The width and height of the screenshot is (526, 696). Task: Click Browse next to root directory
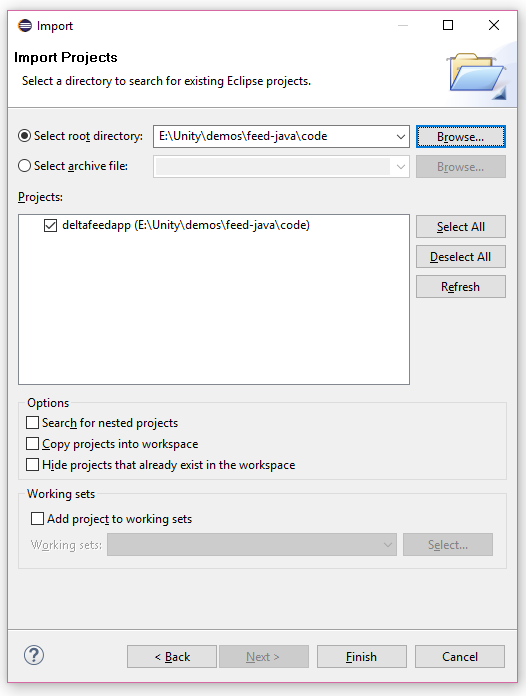(x=460, y=137)
